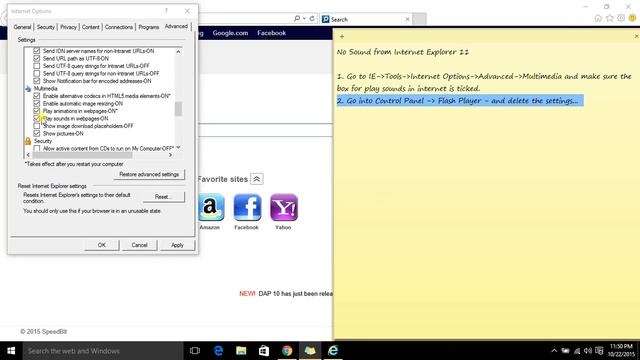
Task: Open Facebook favorite site icon
Action: 247,207
